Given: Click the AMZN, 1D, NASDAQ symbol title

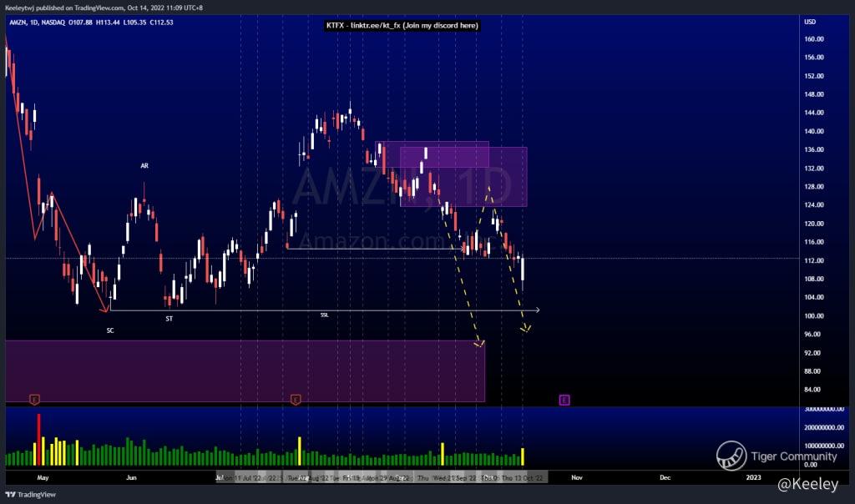Looking at the screenshot, I should tap(37, 23).
